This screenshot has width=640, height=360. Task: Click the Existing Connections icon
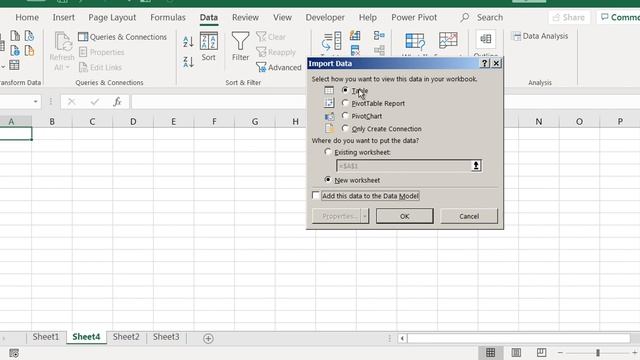click(x=29, y=51)
